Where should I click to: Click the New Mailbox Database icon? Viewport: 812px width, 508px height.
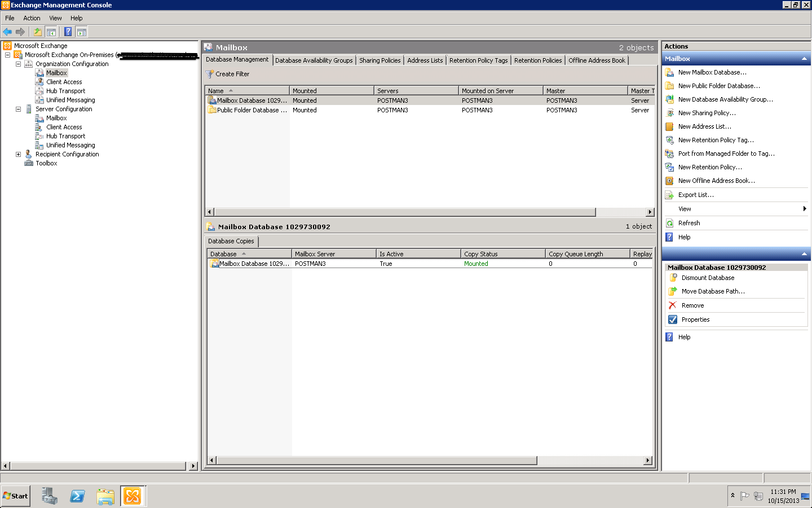(x=669, y=72)
